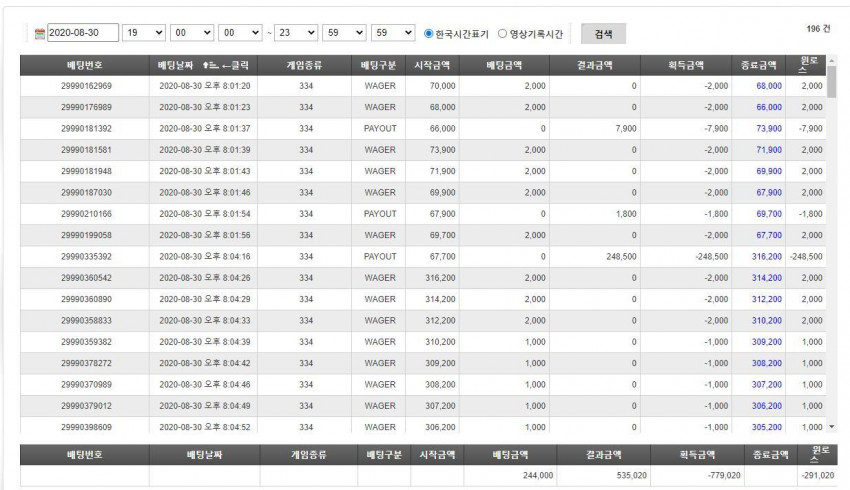Click betting number 29990199058
This screenshot has height=490, width=850.
click(86, 235)
